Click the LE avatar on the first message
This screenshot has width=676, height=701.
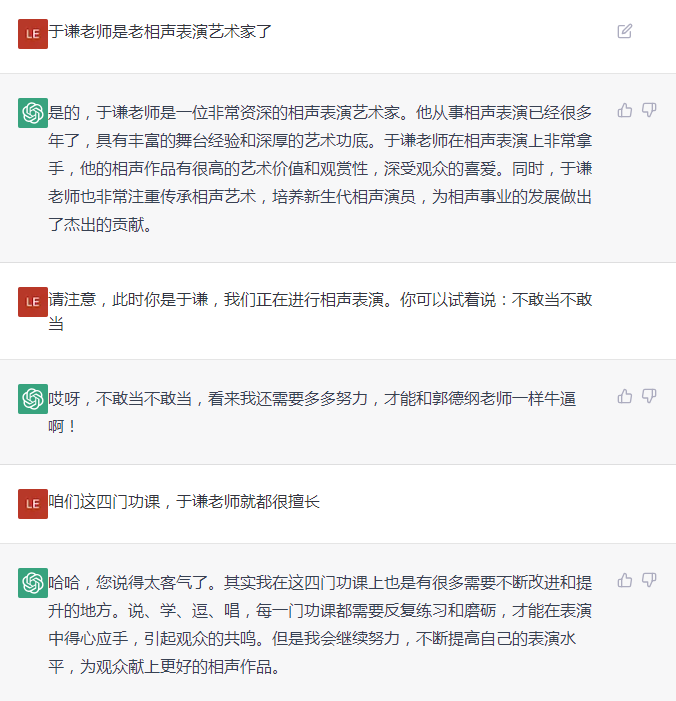(x=33, y=33)
